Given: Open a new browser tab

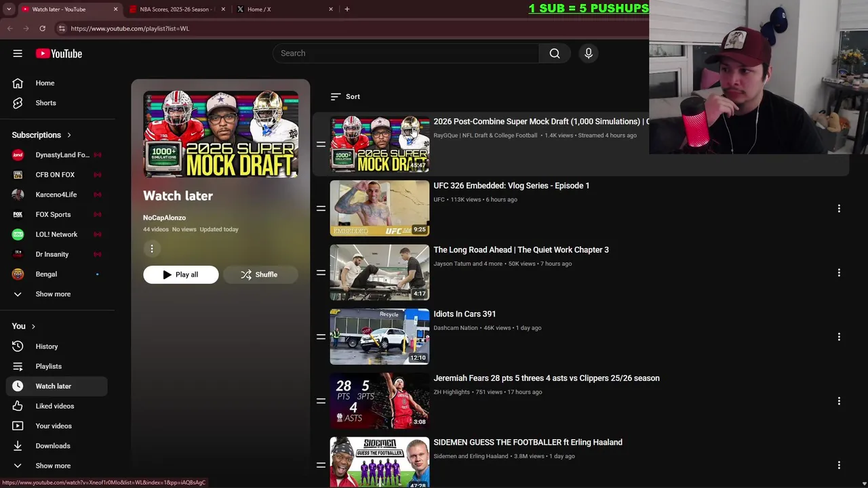Looking at the screenshot, I should (347, 9).
